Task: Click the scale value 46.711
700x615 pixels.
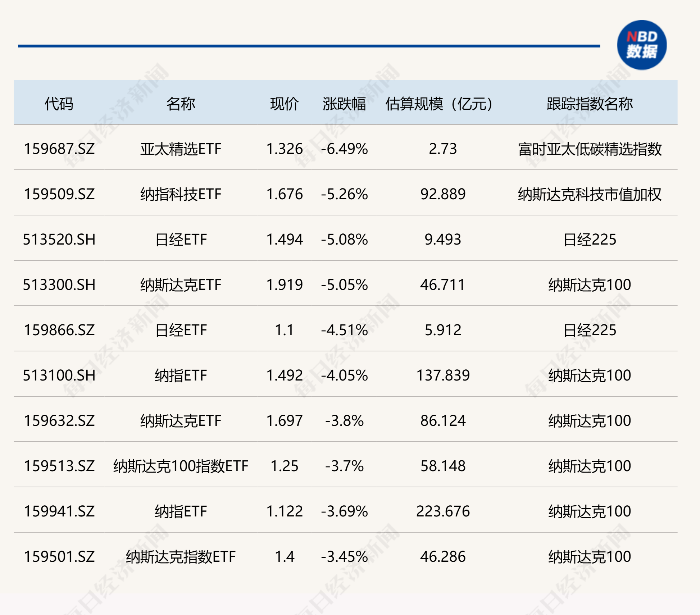Action: (x=443, y=285)
